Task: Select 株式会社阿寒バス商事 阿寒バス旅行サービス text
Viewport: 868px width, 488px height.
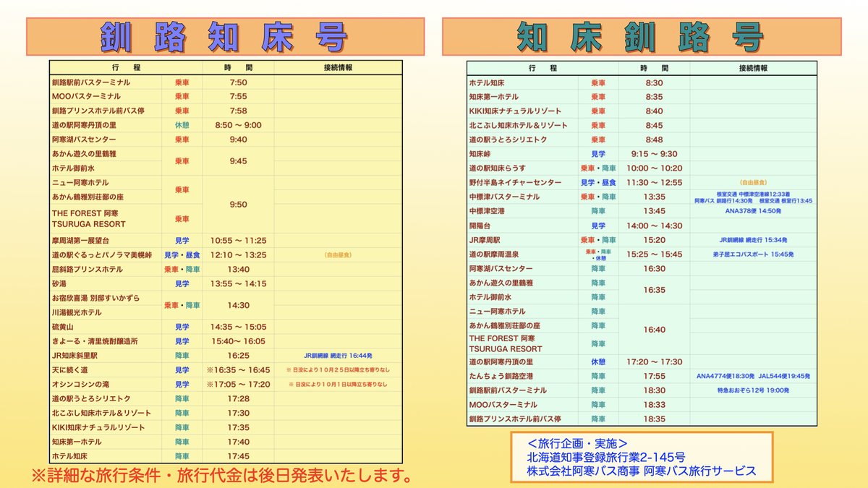Action: (642, 471)
